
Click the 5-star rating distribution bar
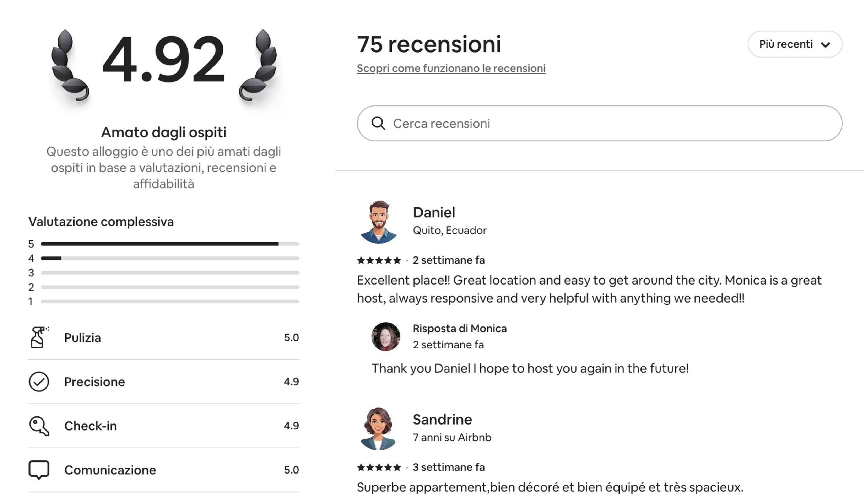(x=170, y=244)
